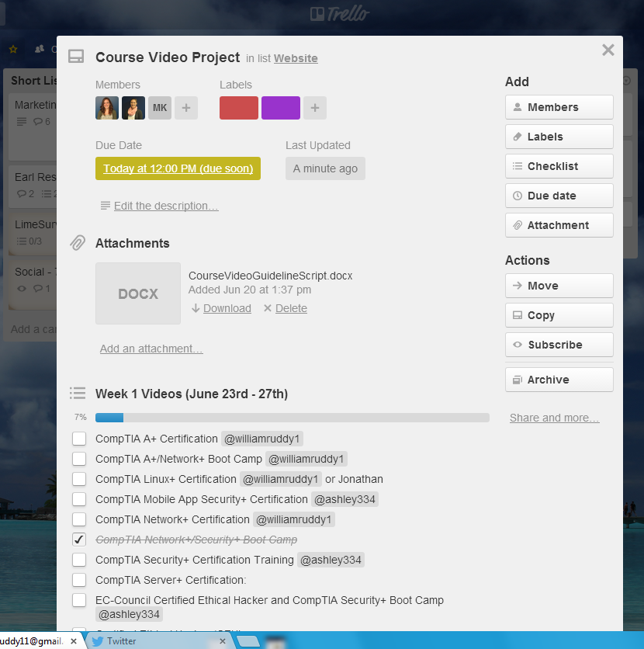Click the first member avatar photo

tap(107, 108)
